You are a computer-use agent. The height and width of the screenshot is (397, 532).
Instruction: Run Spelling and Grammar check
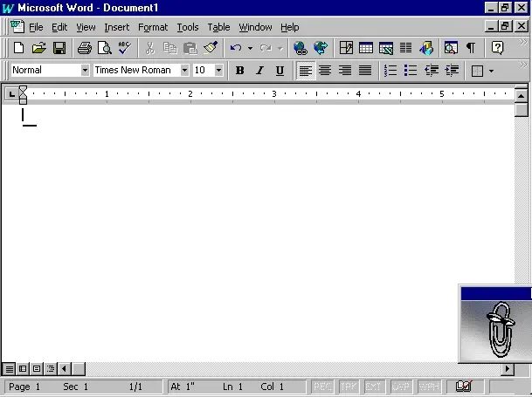(125, 48)
